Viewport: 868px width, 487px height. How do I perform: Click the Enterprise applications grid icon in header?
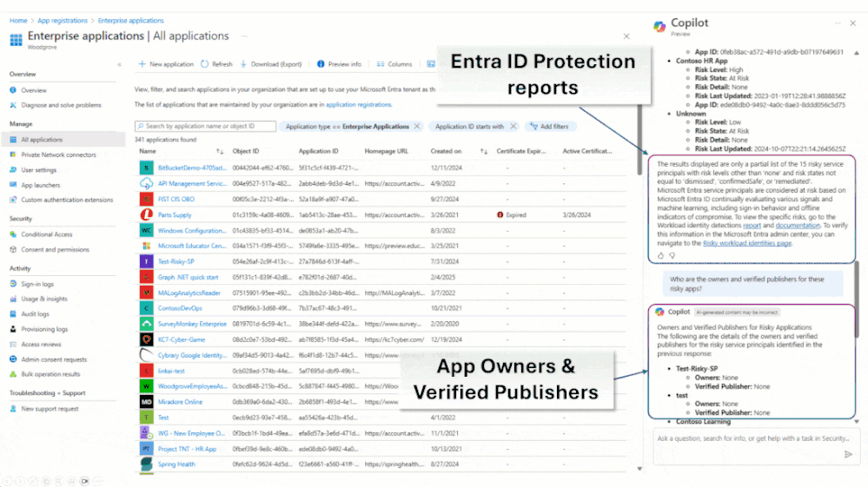tap(16, 40)
